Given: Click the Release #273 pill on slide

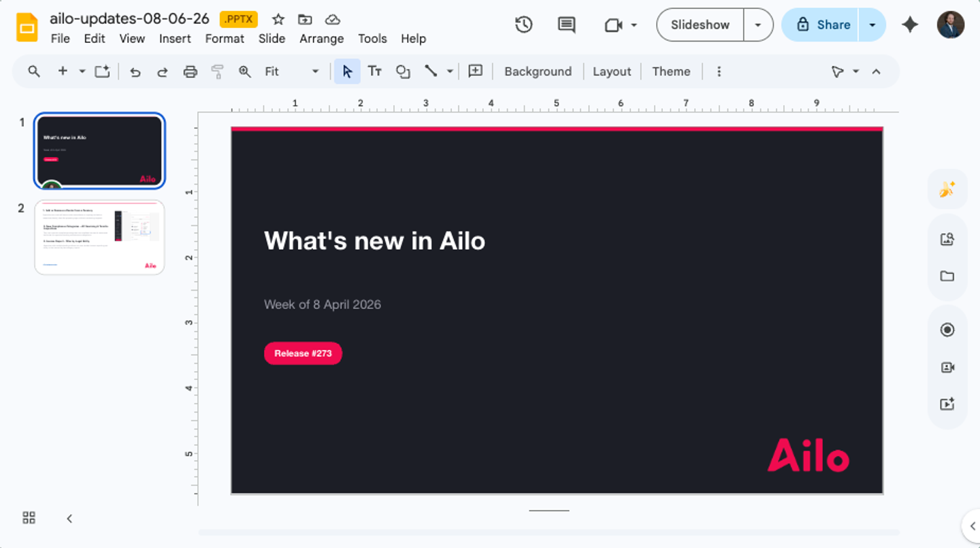Looking at the screenshot, I should [x=303, y=353].
